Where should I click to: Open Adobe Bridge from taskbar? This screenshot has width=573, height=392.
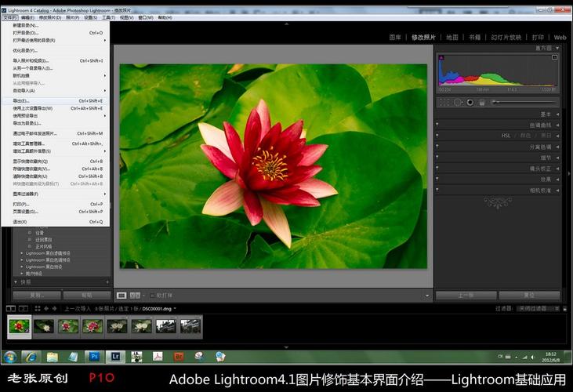coord(179,357)
